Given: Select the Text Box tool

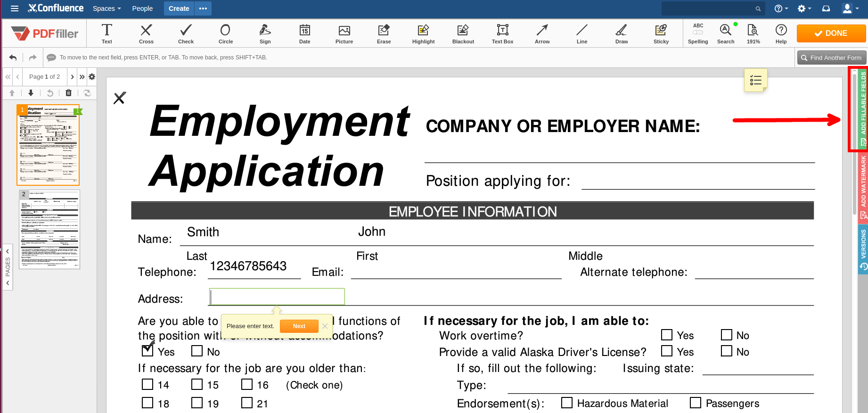Looking at the screenshot, I should pyautogui.click(x=503, y=33).
